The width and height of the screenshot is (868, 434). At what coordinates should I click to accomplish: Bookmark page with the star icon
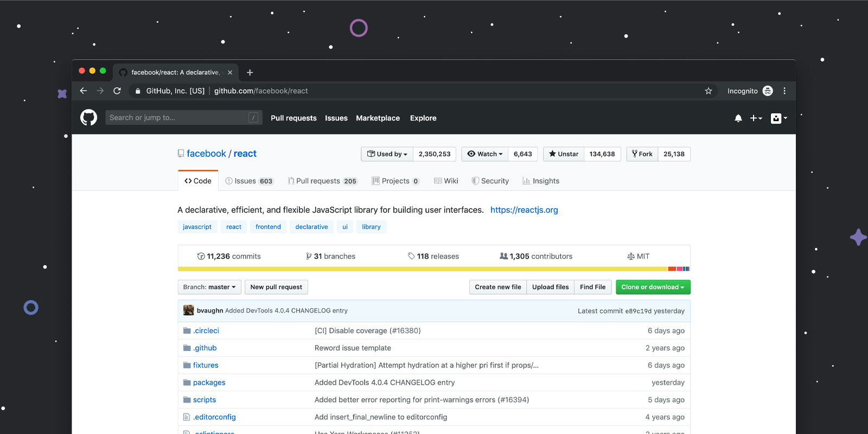[x=708, y=91]
